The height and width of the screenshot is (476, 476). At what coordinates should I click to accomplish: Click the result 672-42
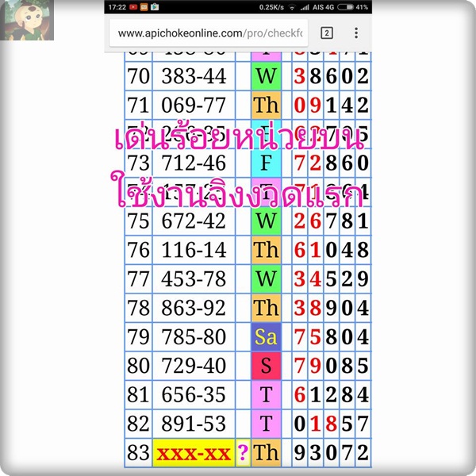tap(194, 221)
